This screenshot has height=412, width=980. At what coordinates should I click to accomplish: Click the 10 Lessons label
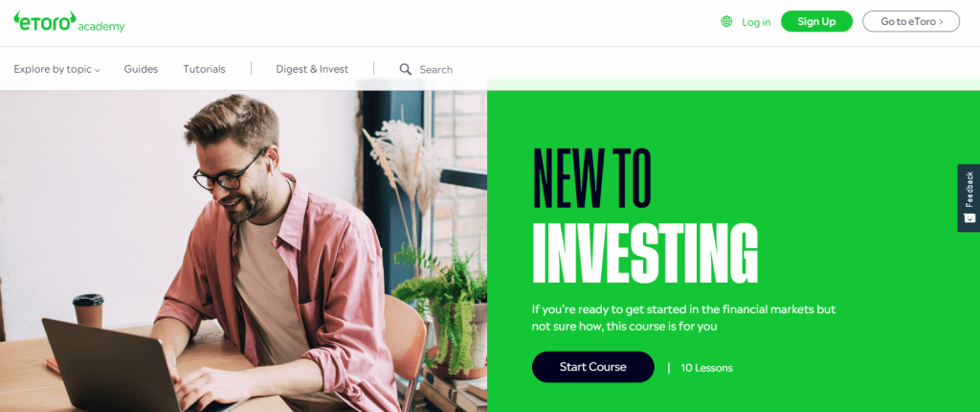tap(707, 368)
